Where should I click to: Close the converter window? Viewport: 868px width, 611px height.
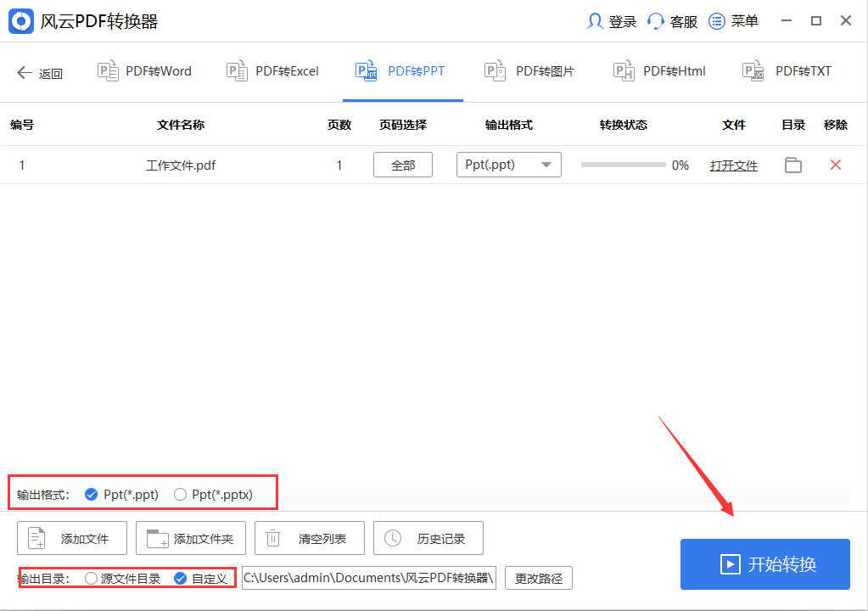pyautogui.click(x=846, y=21)
